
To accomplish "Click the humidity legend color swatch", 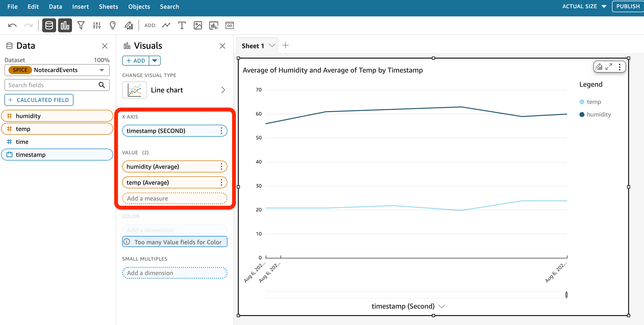I will click(x=582, y=115).
